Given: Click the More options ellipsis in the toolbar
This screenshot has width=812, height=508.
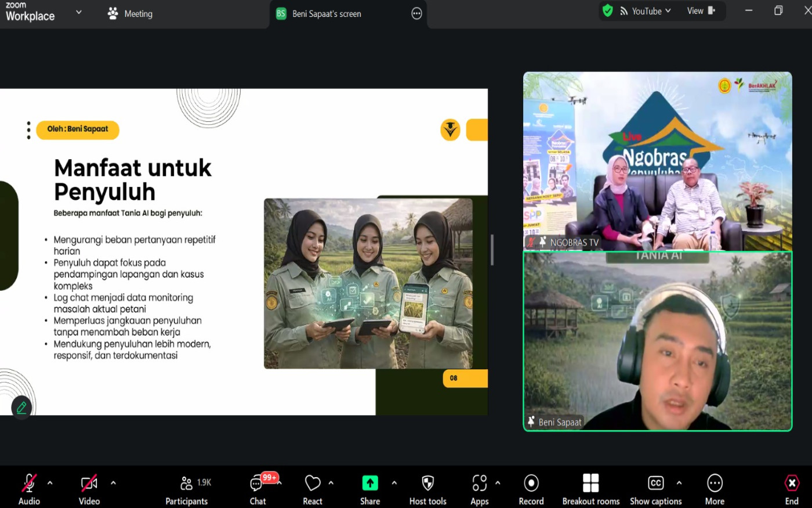Looking at the screenshot, I should 715,483.
